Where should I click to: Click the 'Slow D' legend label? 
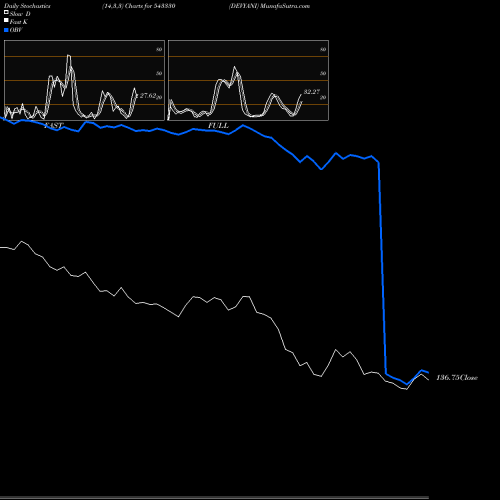point(20,14)
